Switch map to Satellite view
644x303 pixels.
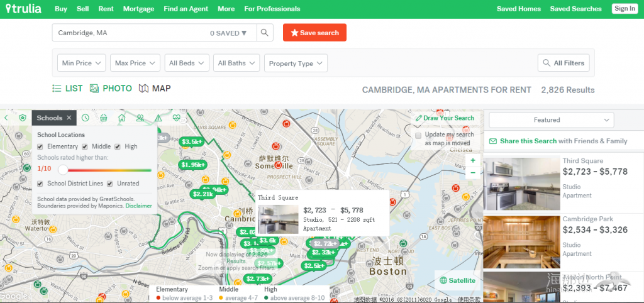(457, 281)
